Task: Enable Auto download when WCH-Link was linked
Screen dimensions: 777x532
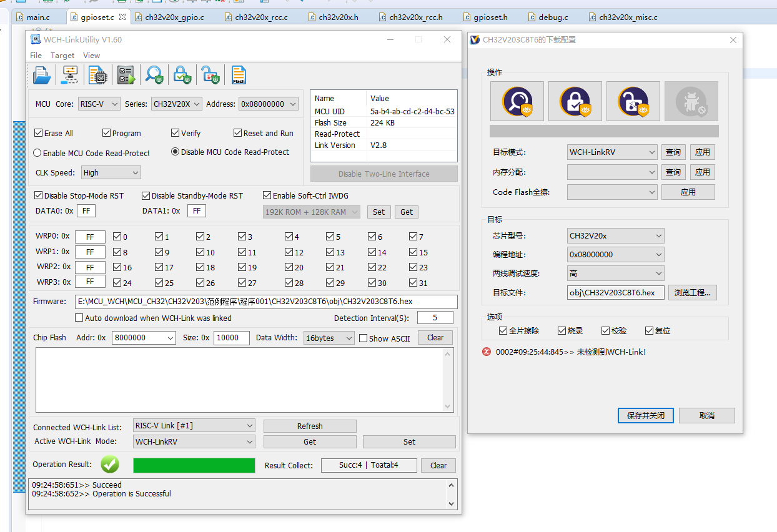Action: pyautogui.click(x=79, y=318)
